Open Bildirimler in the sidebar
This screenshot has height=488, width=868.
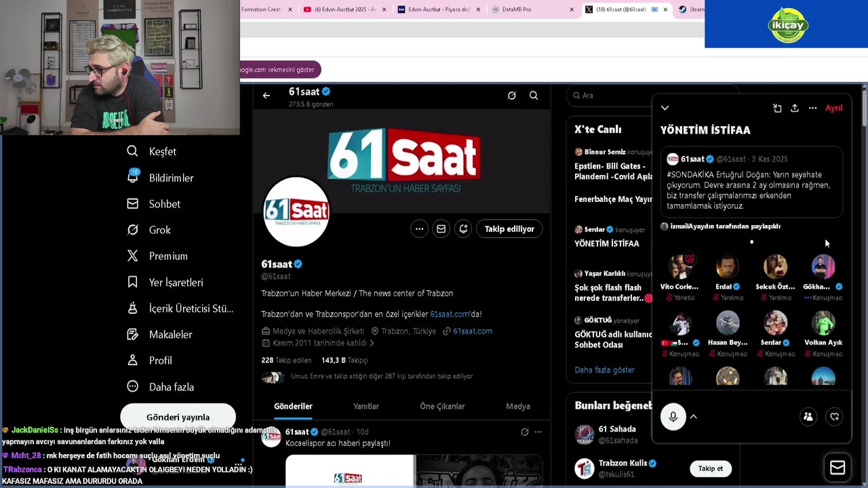click(161, 178)
